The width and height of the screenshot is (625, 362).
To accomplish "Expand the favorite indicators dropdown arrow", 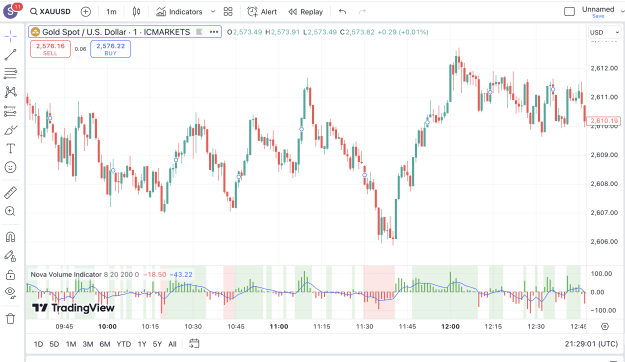I will pyautogui.click(x=213, y=12).
